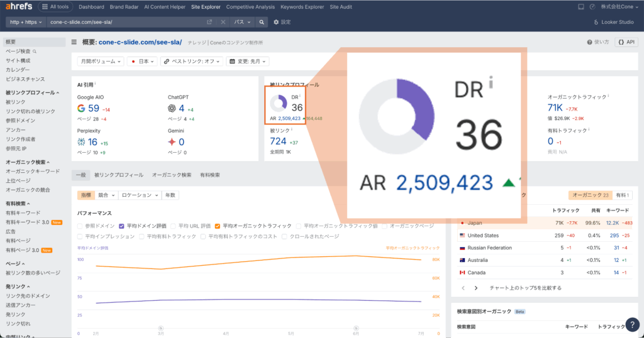Enable 平均有料トラフィック checkbox

[x=142, y=237]
